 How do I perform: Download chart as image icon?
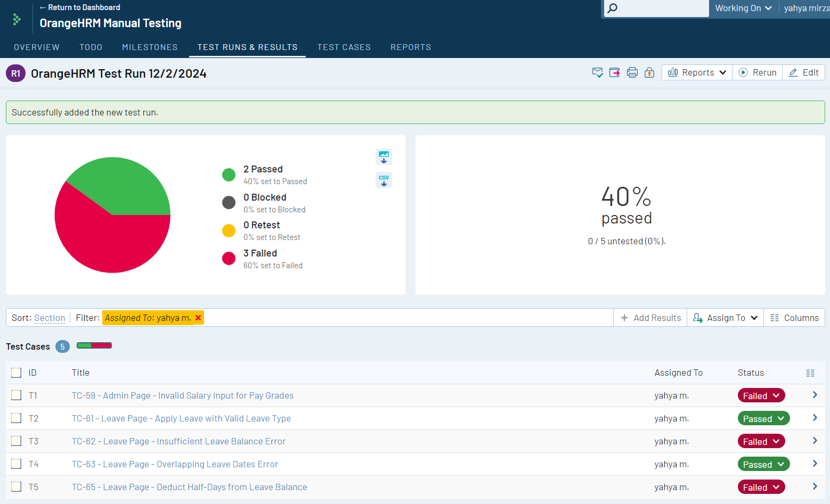click(x=384, y=157)
